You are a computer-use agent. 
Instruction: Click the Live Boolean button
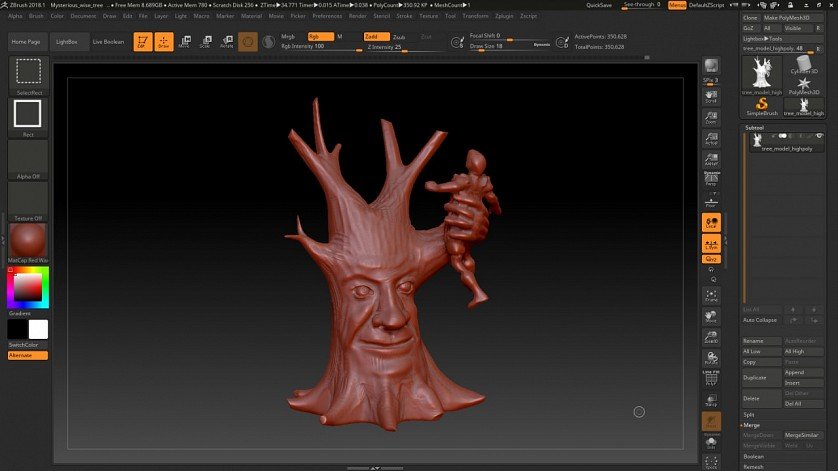tap(108, 42)
